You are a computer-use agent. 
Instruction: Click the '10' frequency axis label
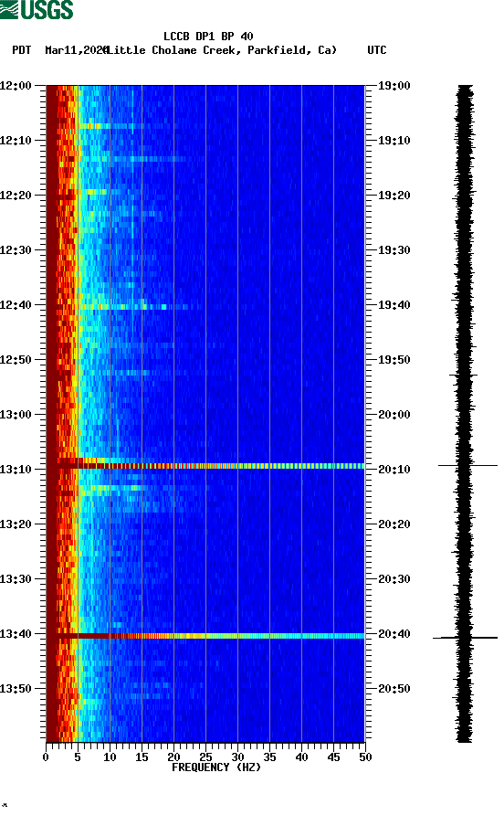[110, 757]
